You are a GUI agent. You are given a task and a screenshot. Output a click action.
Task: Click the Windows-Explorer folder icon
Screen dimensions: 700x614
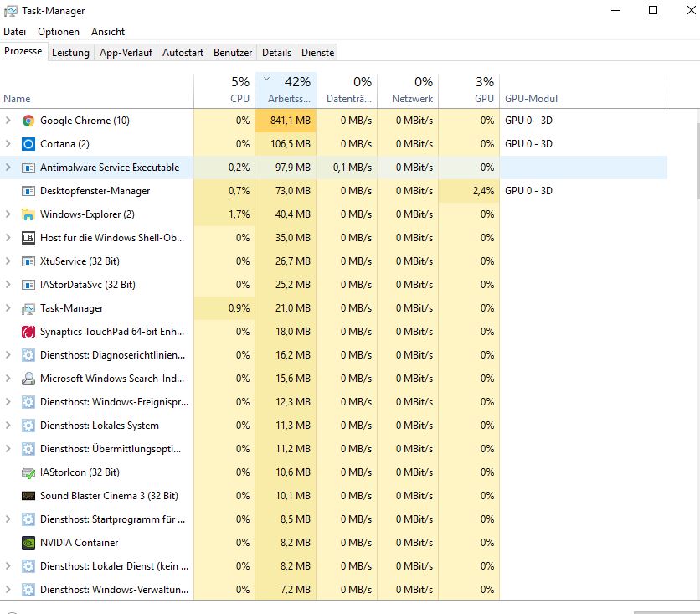28,214
